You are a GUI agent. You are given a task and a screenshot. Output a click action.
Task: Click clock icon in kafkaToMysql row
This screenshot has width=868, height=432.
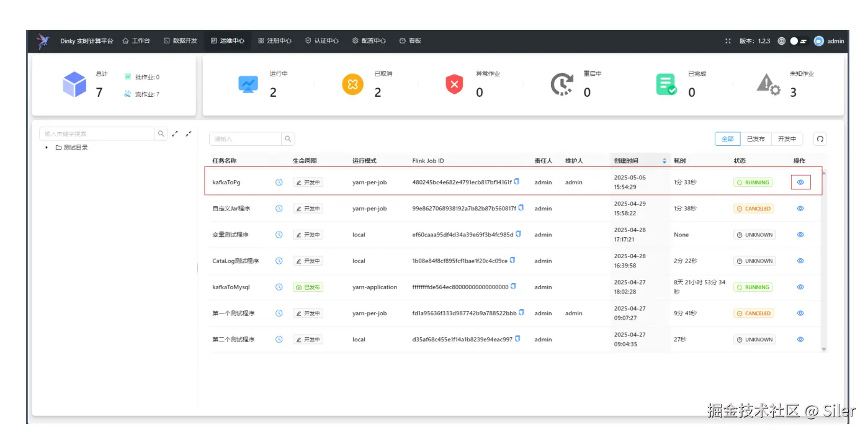point(279,287)
